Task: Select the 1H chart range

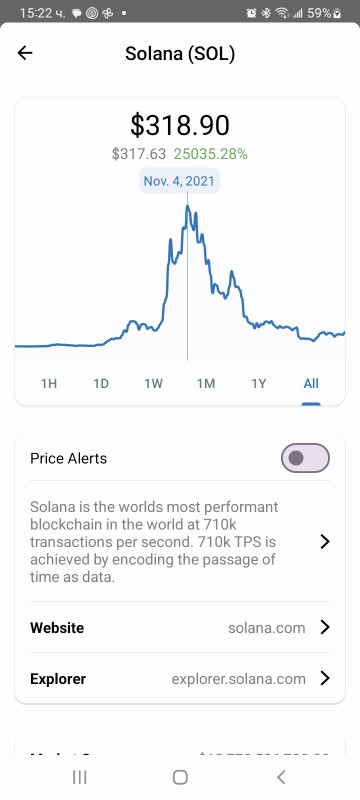Action: pyautogui.click(x=49, y=383)
